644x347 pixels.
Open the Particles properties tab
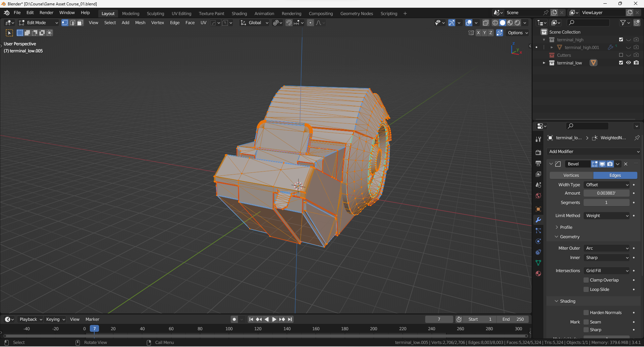click(x=538, y=231)
